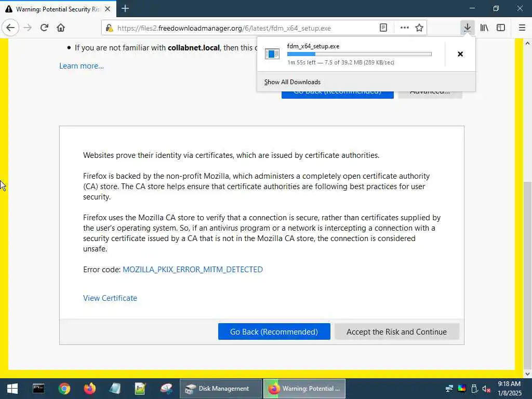The width and height of the screenshot is (532, 399).
Task: Toggle reader view icon in address bar
Action: tap(383, 28)
